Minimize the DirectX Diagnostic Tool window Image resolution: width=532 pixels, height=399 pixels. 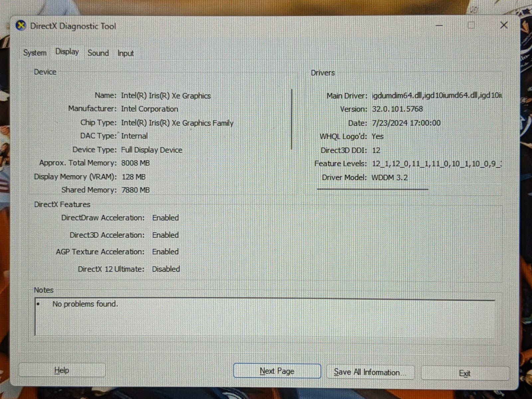pyautogui.click(x=439, y=25)
